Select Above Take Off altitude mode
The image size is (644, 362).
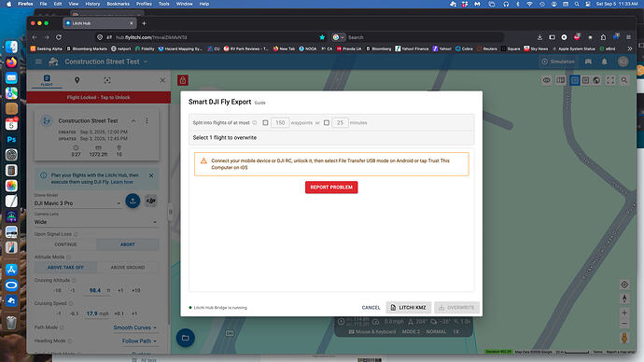click(x=65, y=267)
